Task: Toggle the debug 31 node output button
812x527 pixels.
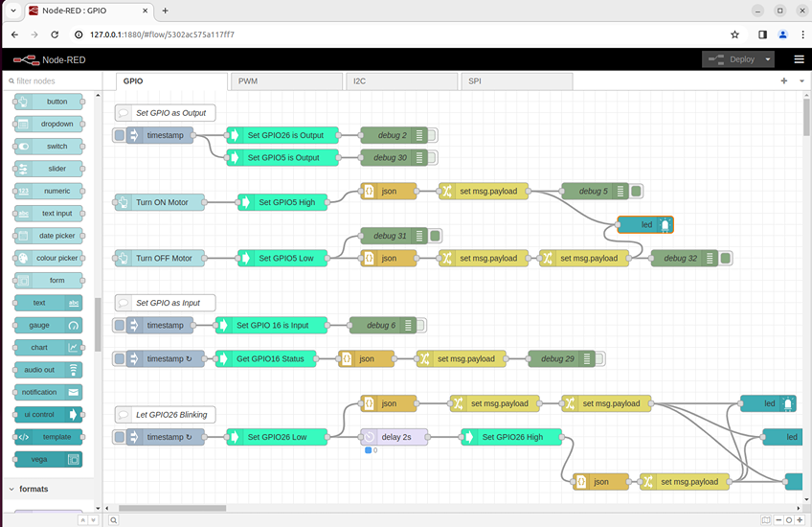Action: 436,236
